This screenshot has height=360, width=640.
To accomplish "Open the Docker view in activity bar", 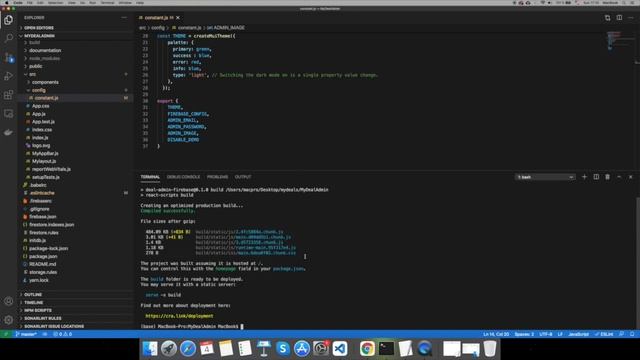I will coord(9,132).
